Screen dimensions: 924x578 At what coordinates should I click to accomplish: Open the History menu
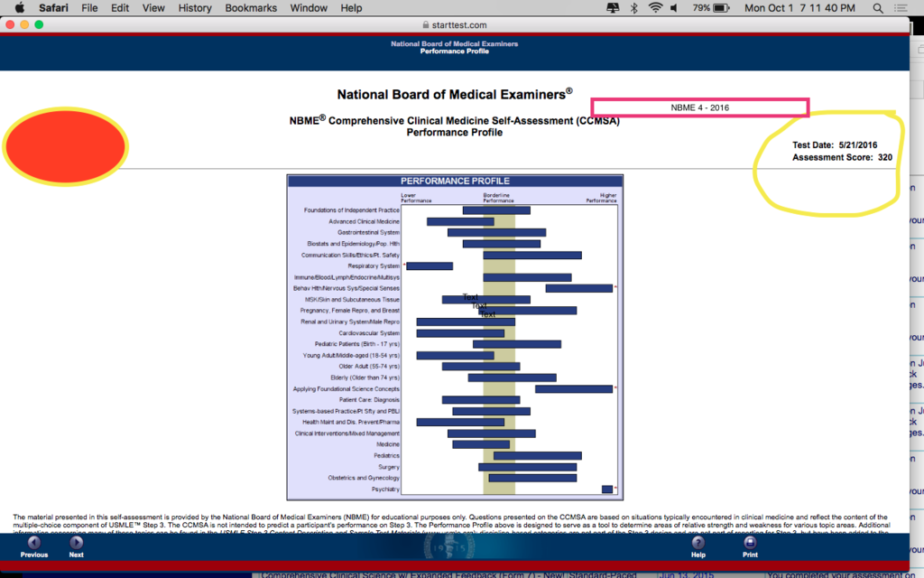click(195, 8)
